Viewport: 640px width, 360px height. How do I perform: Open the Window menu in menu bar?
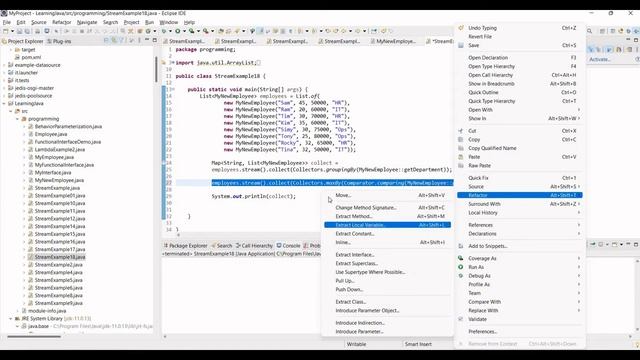pos(169,22)
